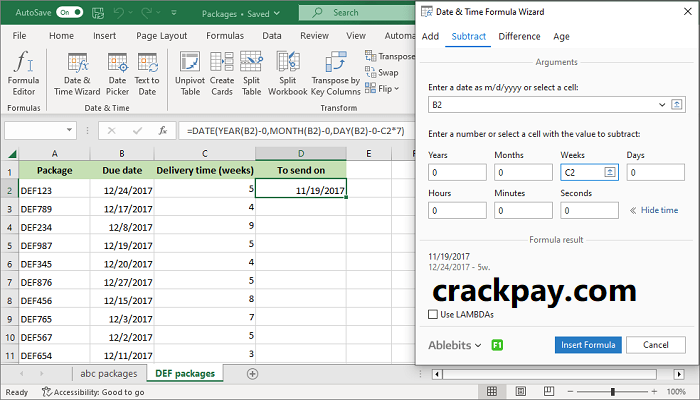Click zoom in plus button
Image resolution: width=700 pixels, height=400 pixels.
tap(654, 392)
